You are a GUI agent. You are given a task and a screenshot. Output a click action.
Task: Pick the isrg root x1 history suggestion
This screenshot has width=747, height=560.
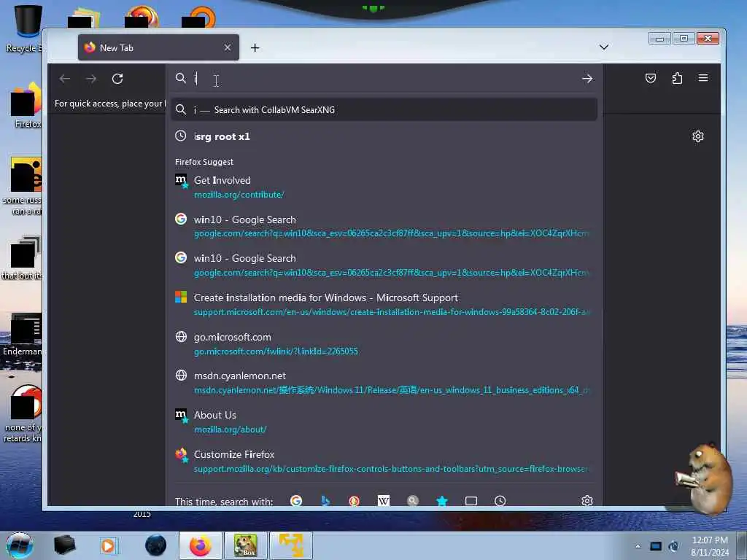384,136
